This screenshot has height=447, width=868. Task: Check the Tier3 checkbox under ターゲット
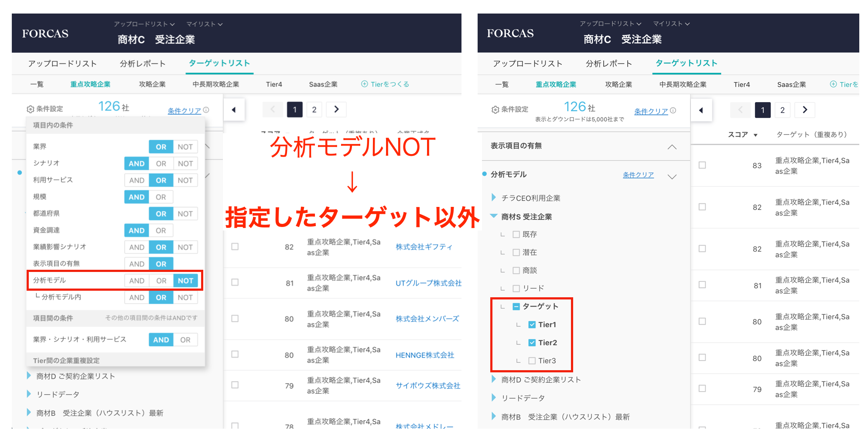532,361
